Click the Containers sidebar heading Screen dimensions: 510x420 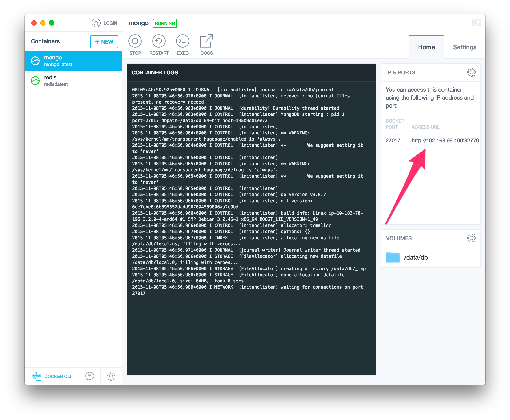coord(45,41)
